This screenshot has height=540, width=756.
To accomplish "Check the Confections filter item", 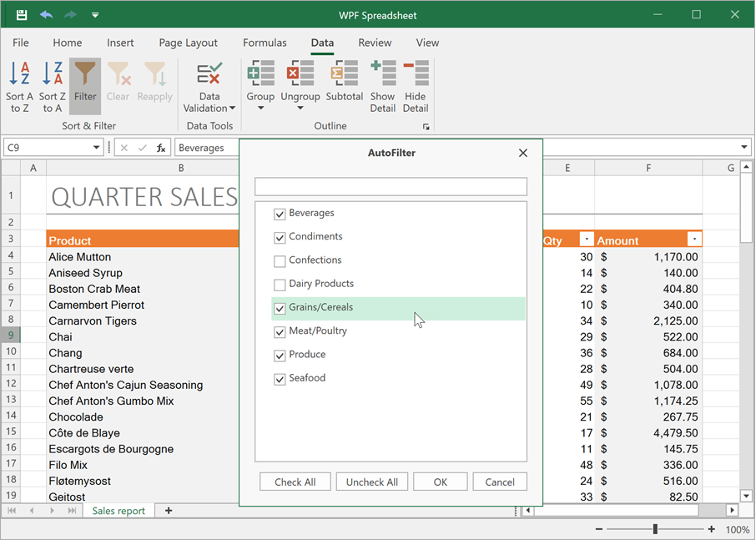I will 280,260.
